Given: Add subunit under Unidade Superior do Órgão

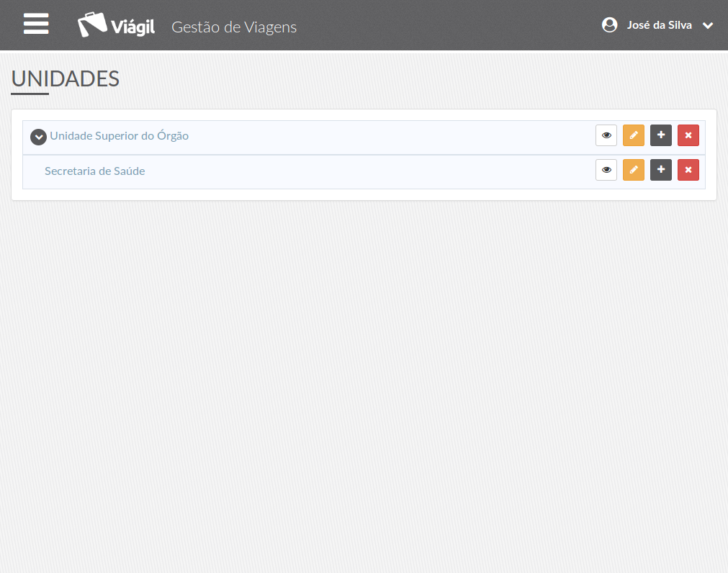Looking at the screenshot, I should point(661,135).
